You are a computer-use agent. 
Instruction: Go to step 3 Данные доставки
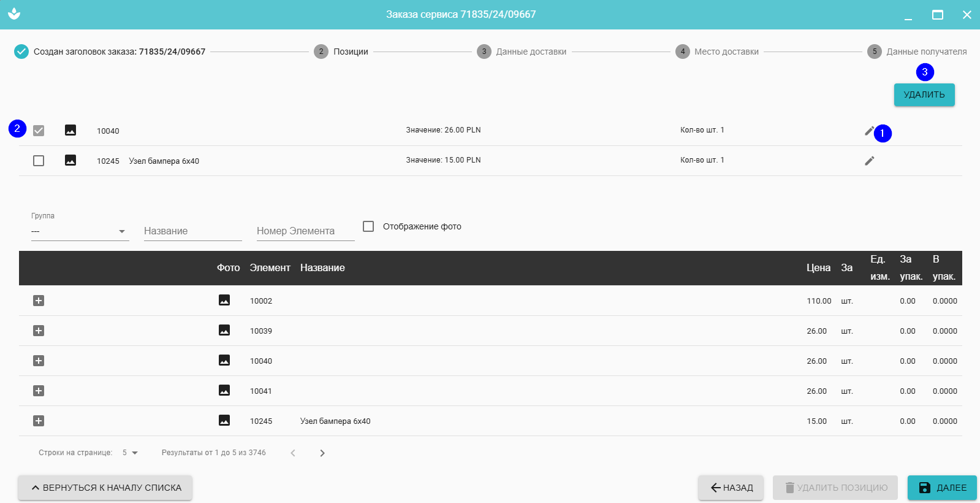pyautogui.click(x=523, y=52)
